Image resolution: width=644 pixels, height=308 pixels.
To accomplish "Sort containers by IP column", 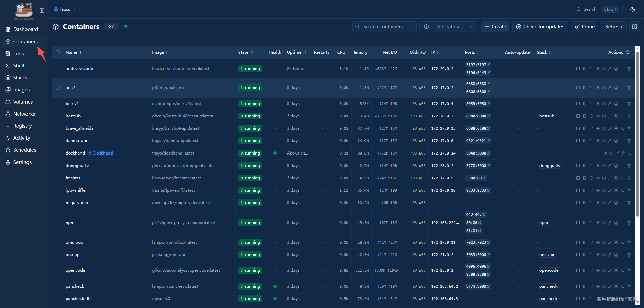I will point(435,52).
